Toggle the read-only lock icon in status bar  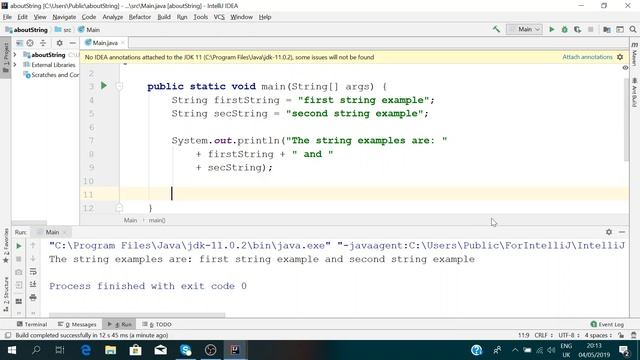pyautogui.click(x=621, y=335)
